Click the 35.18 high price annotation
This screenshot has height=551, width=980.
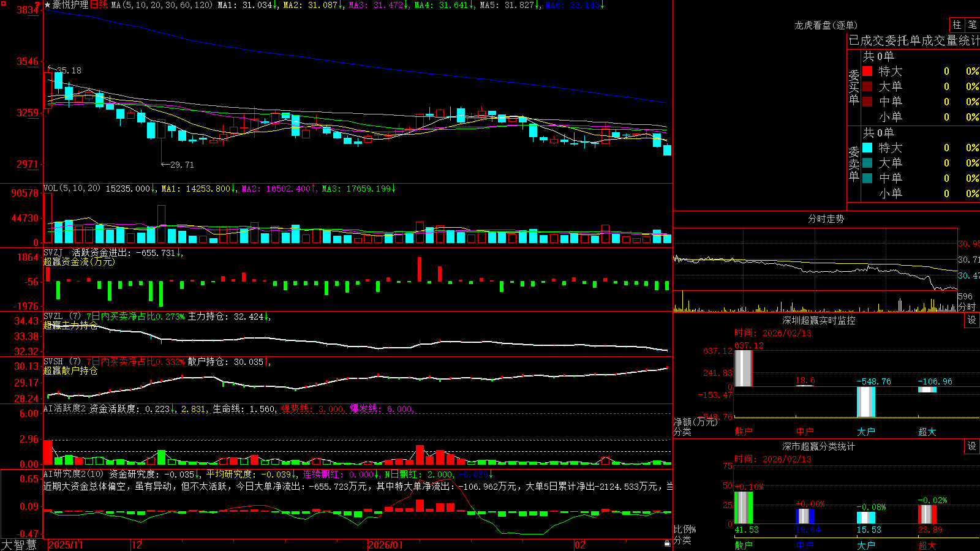(69, 70)
